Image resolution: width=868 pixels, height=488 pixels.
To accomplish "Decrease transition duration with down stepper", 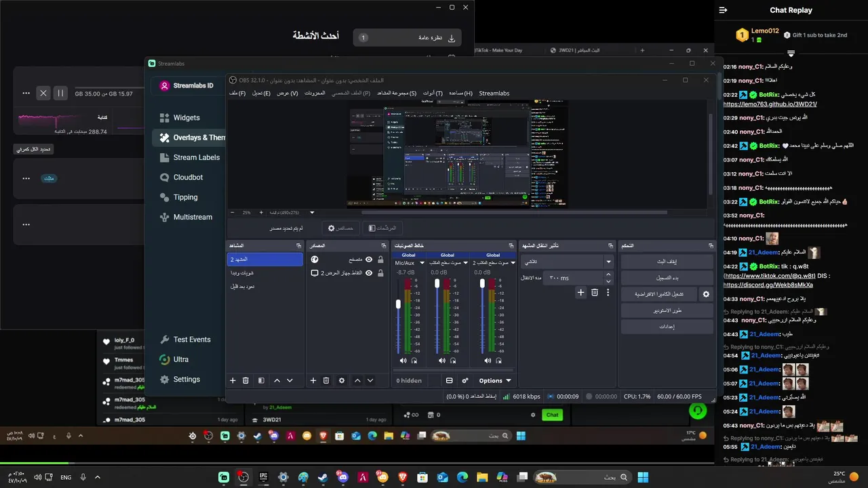I will 608,281.
